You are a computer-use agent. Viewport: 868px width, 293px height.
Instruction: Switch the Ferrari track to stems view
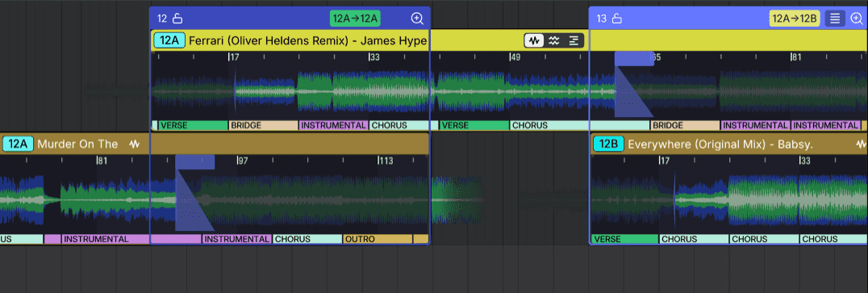tap(553, 40)
